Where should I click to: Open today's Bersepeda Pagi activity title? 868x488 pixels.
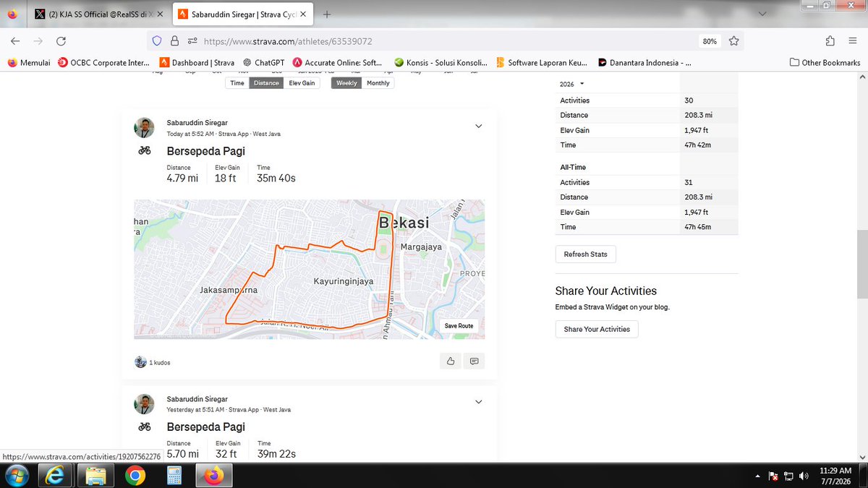click(x=206, y=151)
